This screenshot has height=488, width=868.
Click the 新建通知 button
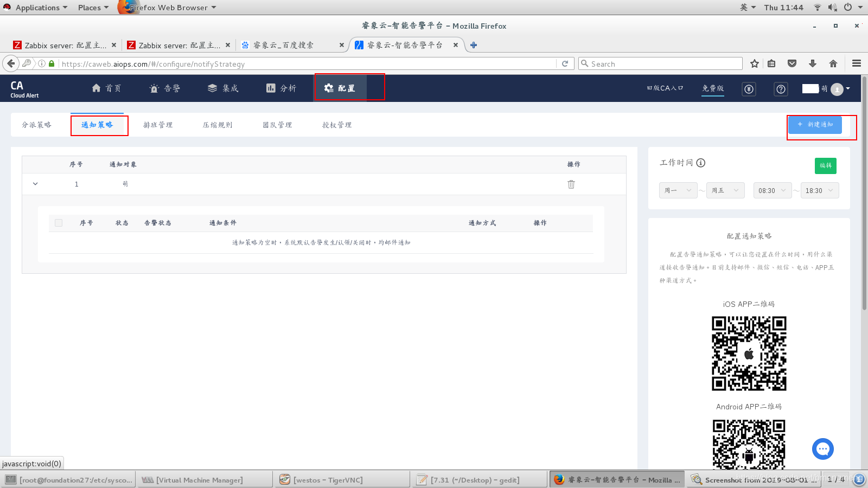pos(815,125)
